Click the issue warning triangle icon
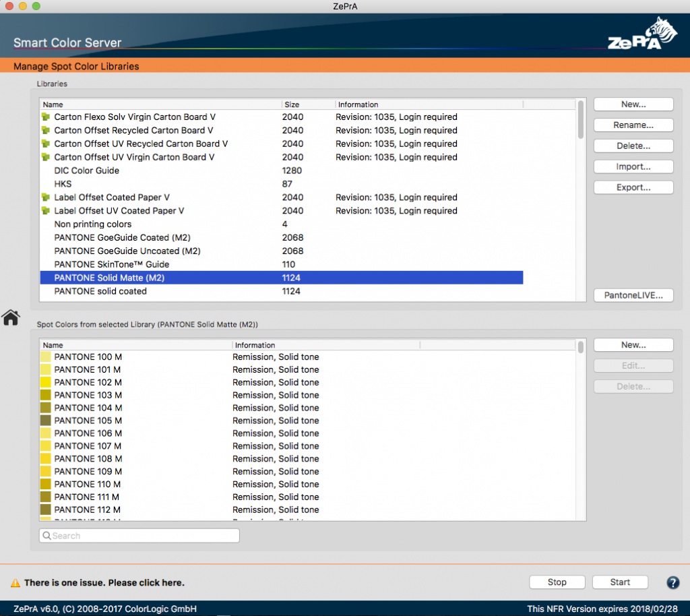Screen dimensions: 690x616 click(x=15, y=583)
